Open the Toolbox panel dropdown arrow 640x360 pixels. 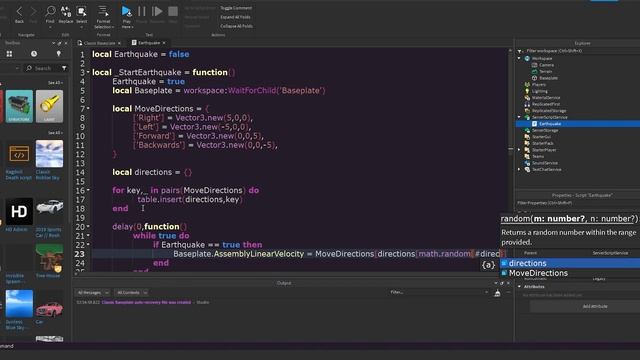53,43
